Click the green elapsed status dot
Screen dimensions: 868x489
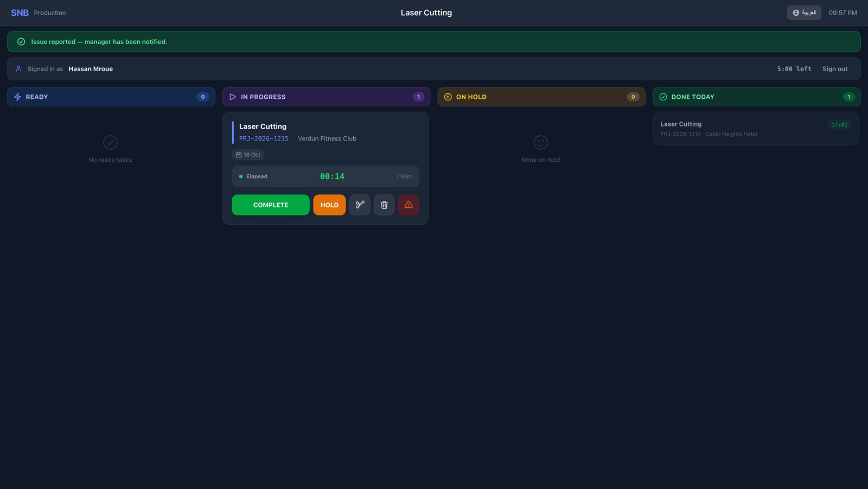(241, 176)
